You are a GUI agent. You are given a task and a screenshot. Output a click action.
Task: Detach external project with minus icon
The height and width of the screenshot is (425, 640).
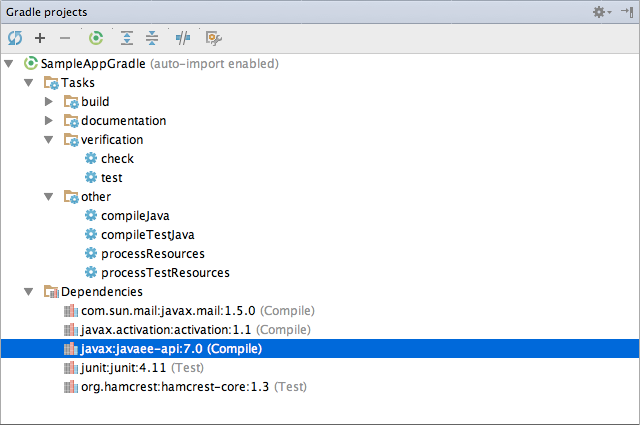point(65,38)
